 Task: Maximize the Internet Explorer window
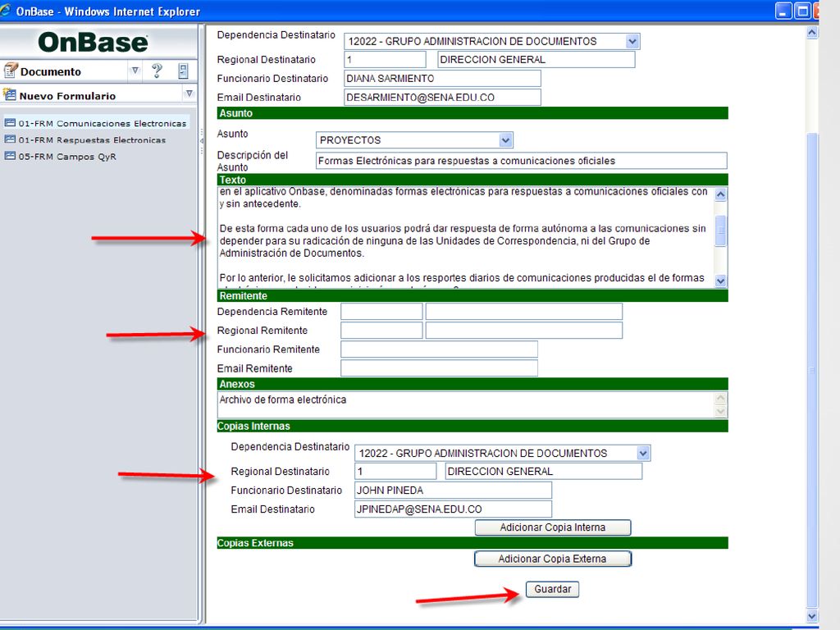tap(802, 11)
